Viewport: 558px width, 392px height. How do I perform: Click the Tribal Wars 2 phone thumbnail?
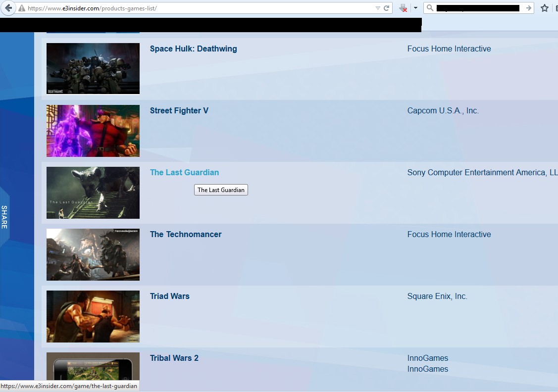(93, 366)
